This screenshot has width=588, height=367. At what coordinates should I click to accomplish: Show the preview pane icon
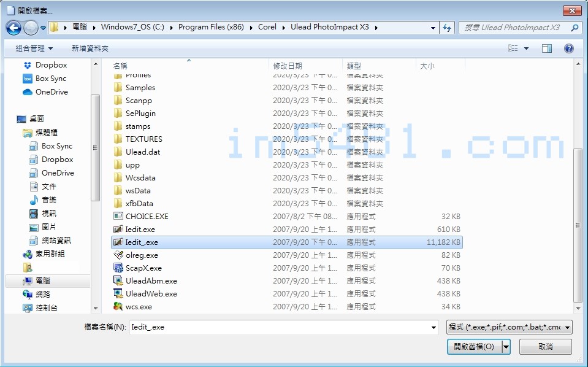pos(546,48)
